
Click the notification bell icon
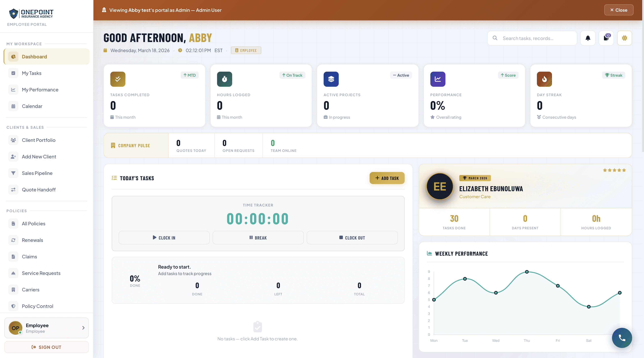coord(588,38)
